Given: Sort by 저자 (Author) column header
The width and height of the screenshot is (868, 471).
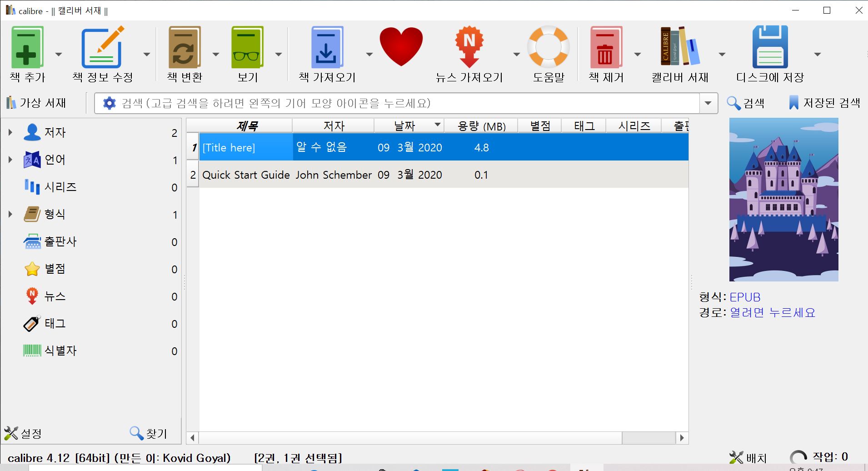Looking at the screenshot, I should (x=333, y=126).
